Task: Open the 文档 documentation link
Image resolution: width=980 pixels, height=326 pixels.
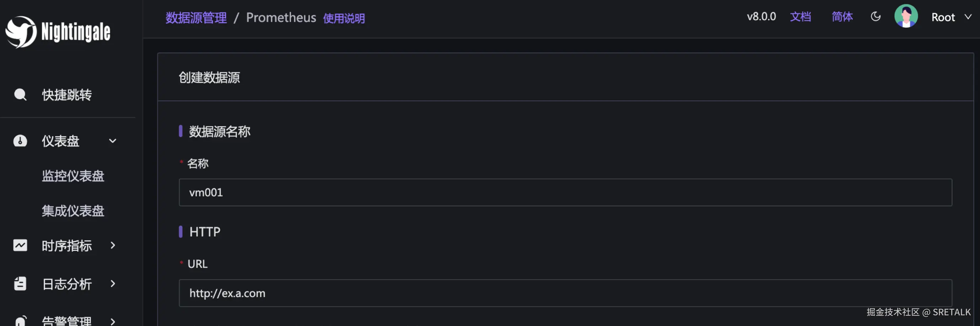Action: coord(801,17)
